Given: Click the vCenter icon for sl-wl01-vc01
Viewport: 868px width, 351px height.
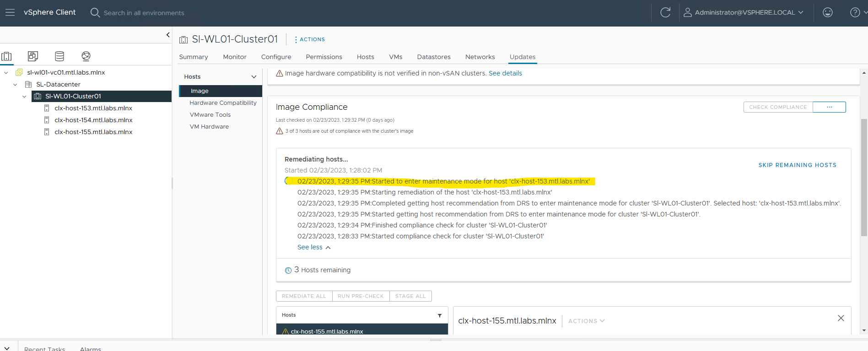Looking at the screenshot, I should click(19, 72).
